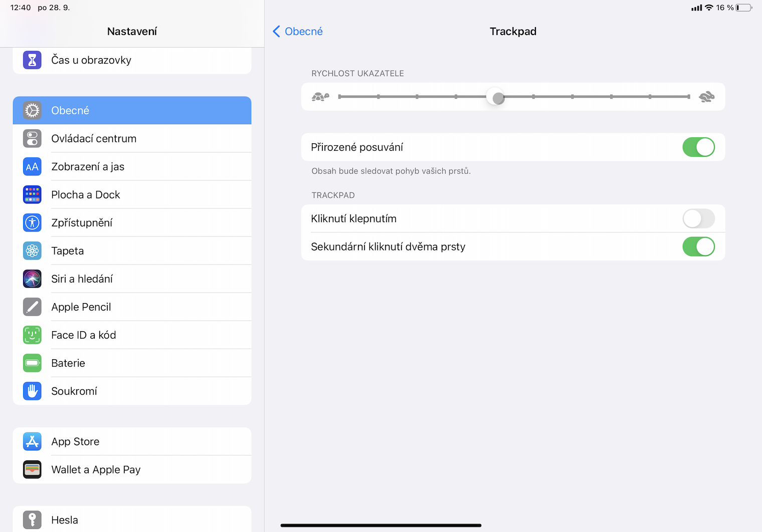The width and height of the screenshot is (762, 532).
Task: Open the Plocha a Dock icon
Action: pyautogui.click(x=32, y=195)
